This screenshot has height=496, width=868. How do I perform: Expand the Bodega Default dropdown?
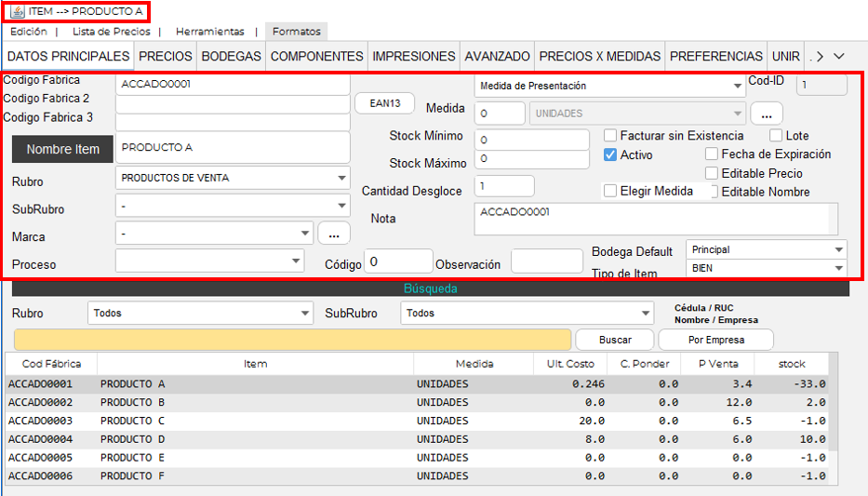(766, 250)
